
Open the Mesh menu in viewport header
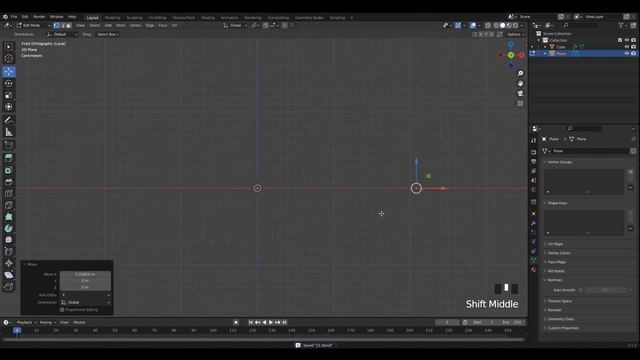[x=120, y=25]
